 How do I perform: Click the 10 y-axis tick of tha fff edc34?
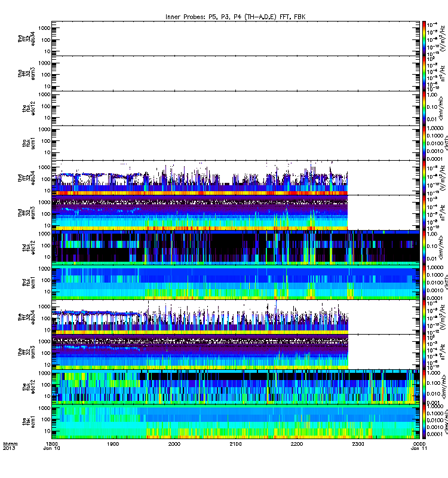(47, 51)
